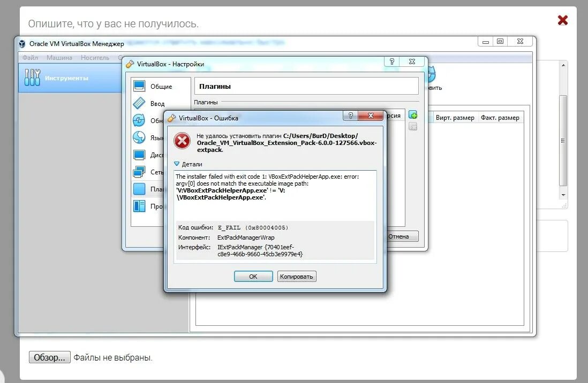Click the Прокси icon in settings sidebar

pos(139,206)
